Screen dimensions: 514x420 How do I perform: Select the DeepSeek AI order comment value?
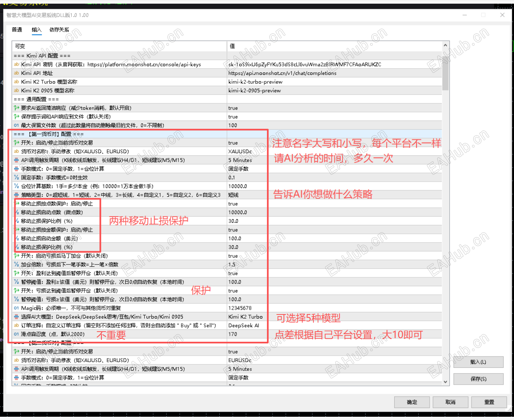(x=244, y=325)
